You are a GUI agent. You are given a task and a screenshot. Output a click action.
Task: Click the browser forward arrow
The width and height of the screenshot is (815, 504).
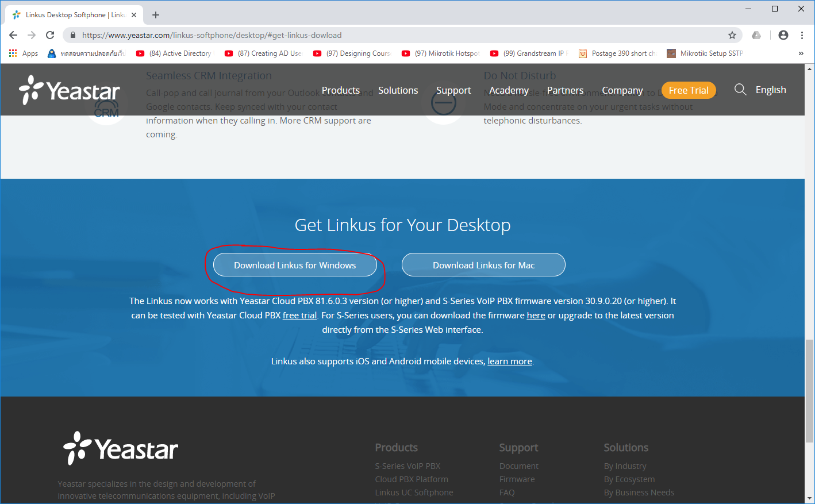(32, 35)
